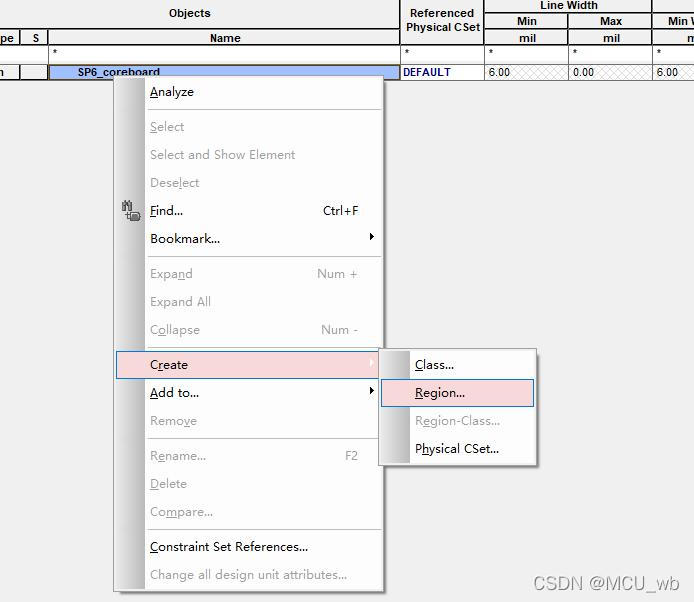This screenshot has width=694, height=602.
Task: Click the S column header
Action: pos(35,38)
